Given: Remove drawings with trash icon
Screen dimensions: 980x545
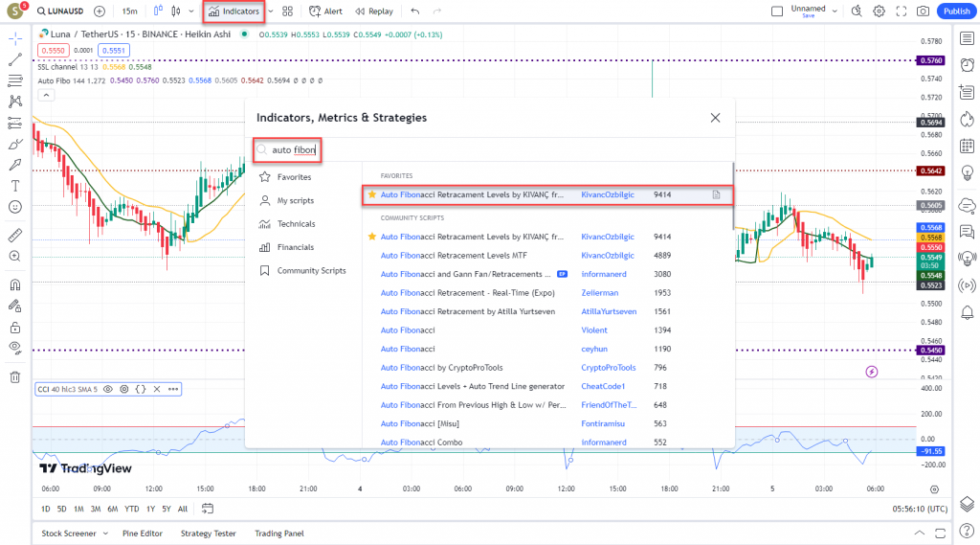Looking at the screenshot, I should (x=15, y=377).
